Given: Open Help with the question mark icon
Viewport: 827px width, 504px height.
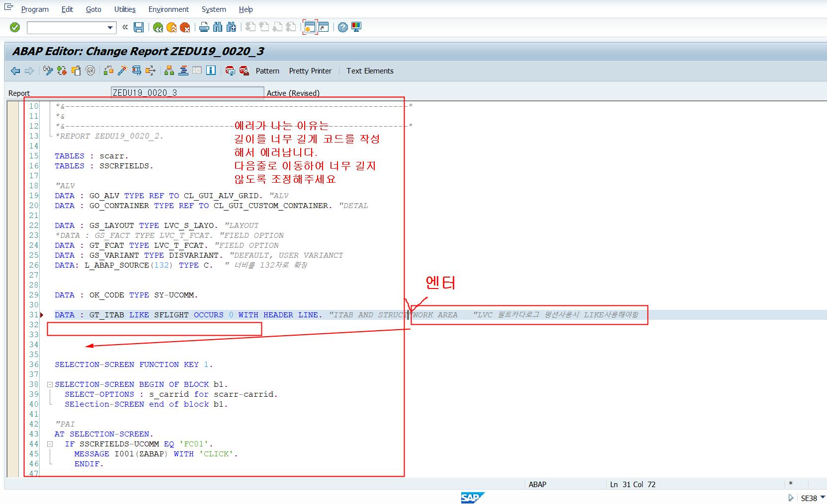Looking at the screenshot, I should pyautogui.click(x=342, y=27).
